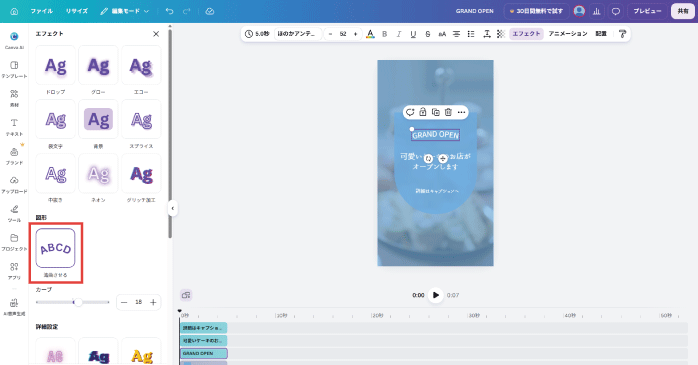This screenshot has height=365, width=698.
Task: Open the リサイズ menu
Action: [x=77, y=11]
